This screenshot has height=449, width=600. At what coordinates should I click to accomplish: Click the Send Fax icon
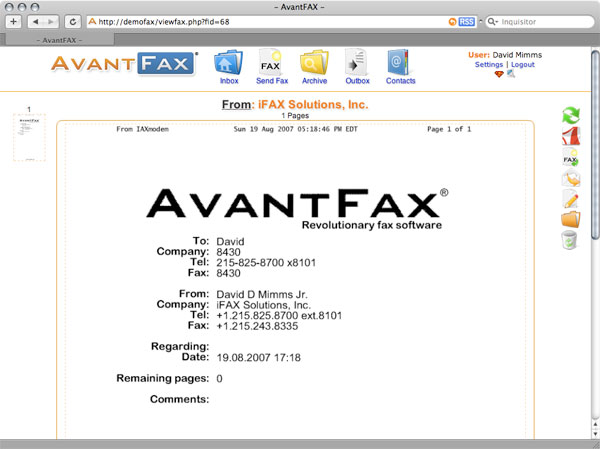pos(271,62)
